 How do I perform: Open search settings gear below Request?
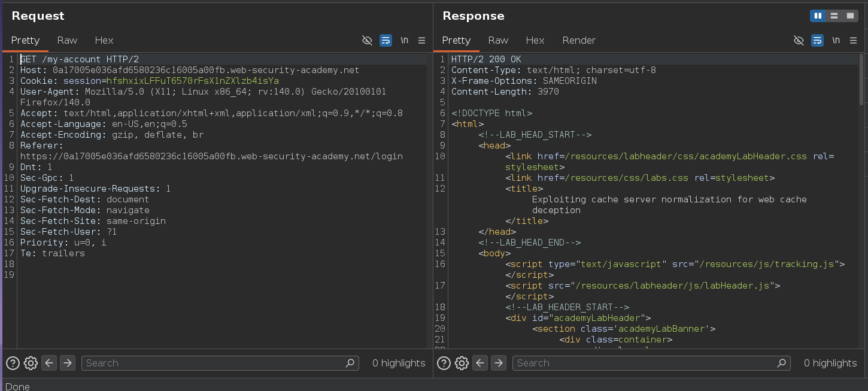[x=31, y=363]
